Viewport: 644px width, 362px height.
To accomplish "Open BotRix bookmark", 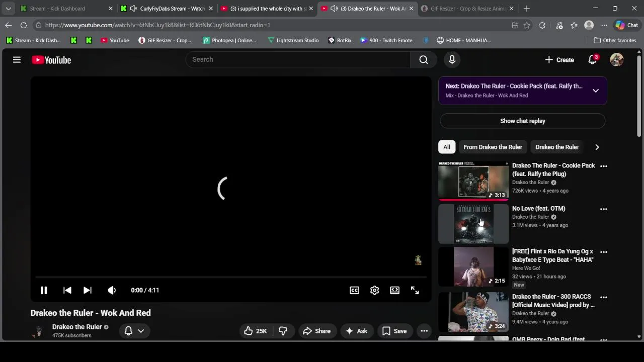I will point(340,40).
